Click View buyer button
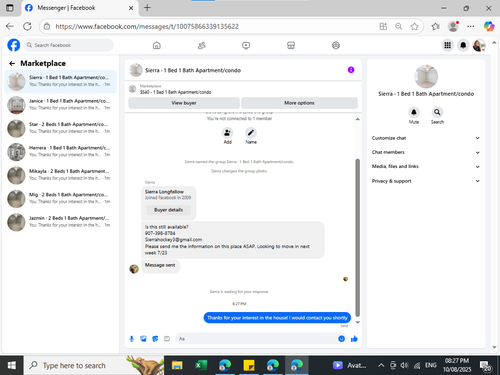 [x=184, y=103]
